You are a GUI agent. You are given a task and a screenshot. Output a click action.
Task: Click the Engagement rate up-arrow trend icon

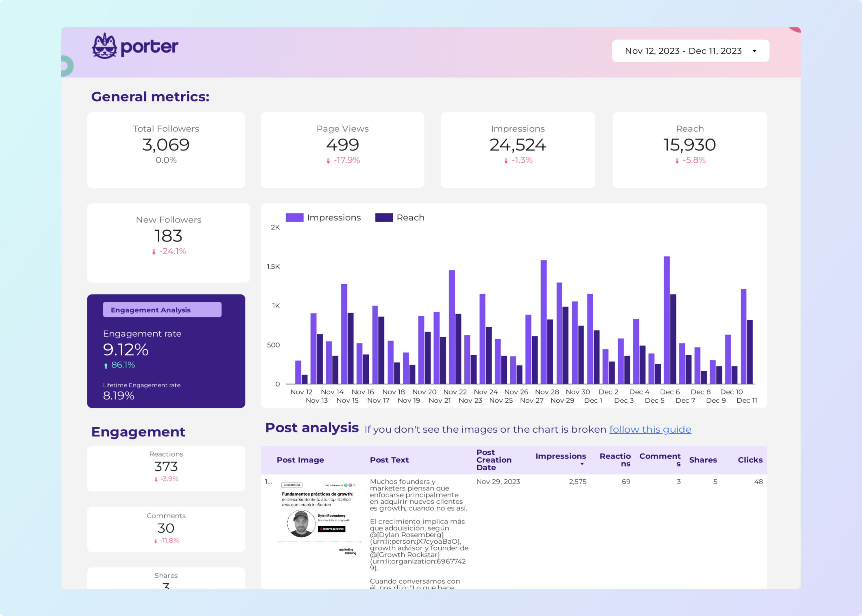(x=106, y=366)
